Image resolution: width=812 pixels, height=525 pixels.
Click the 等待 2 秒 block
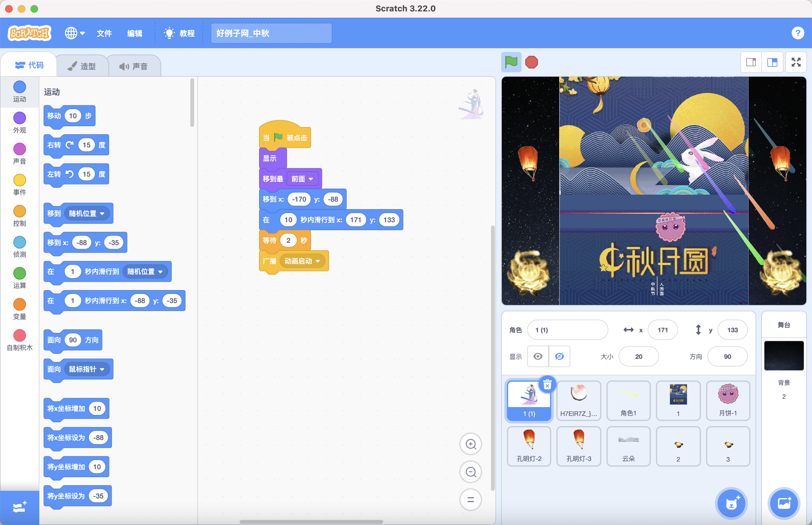point(285,240)
